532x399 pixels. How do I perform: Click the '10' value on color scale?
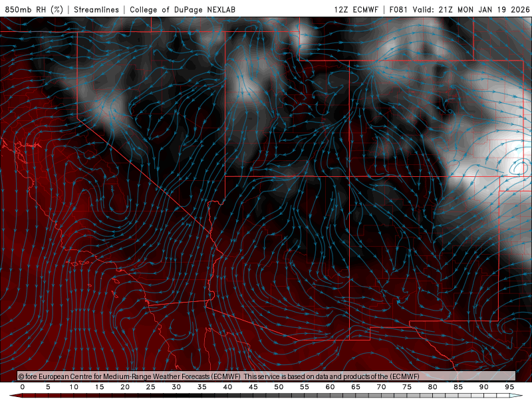pos(74,387)
